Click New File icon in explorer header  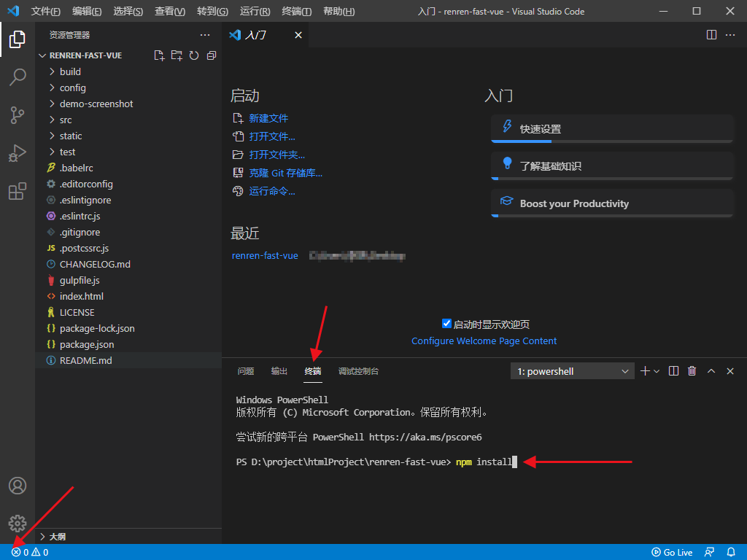pyautogui.click(x=159, y=55)
